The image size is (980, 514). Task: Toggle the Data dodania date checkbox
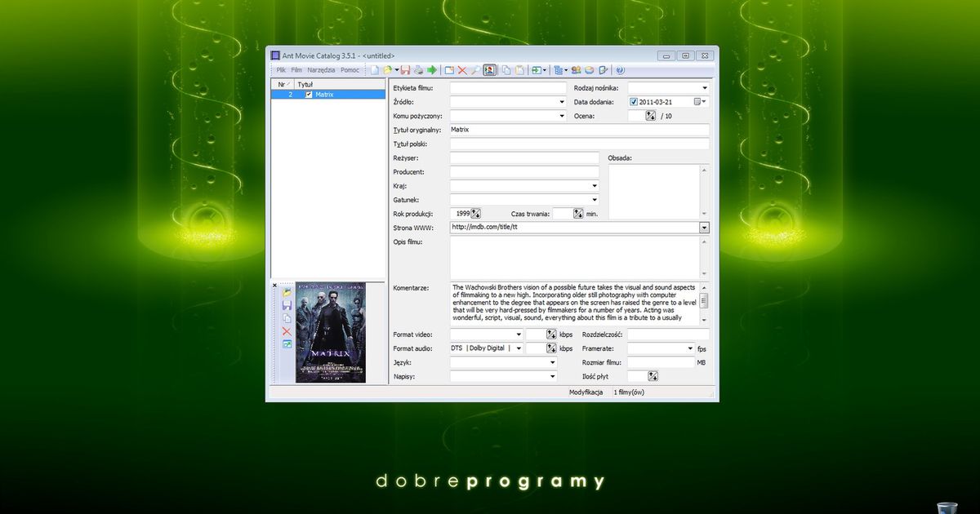click(634, 101)
